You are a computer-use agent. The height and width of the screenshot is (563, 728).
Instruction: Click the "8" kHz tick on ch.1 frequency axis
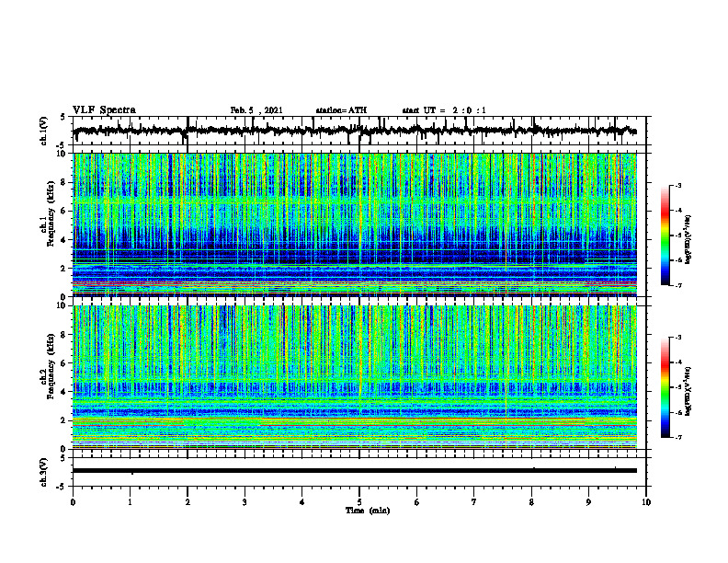coord(63,182)
